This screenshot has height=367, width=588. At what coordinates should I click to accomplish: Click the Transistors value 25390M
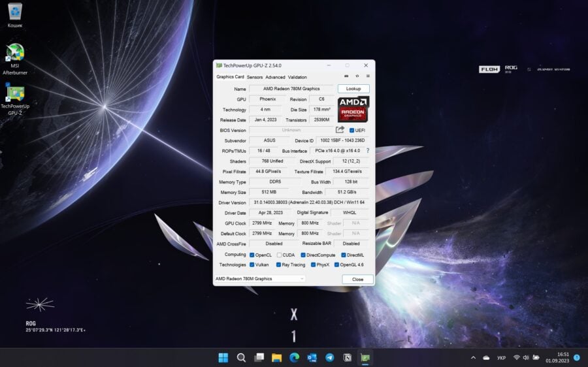click(321, 120)
